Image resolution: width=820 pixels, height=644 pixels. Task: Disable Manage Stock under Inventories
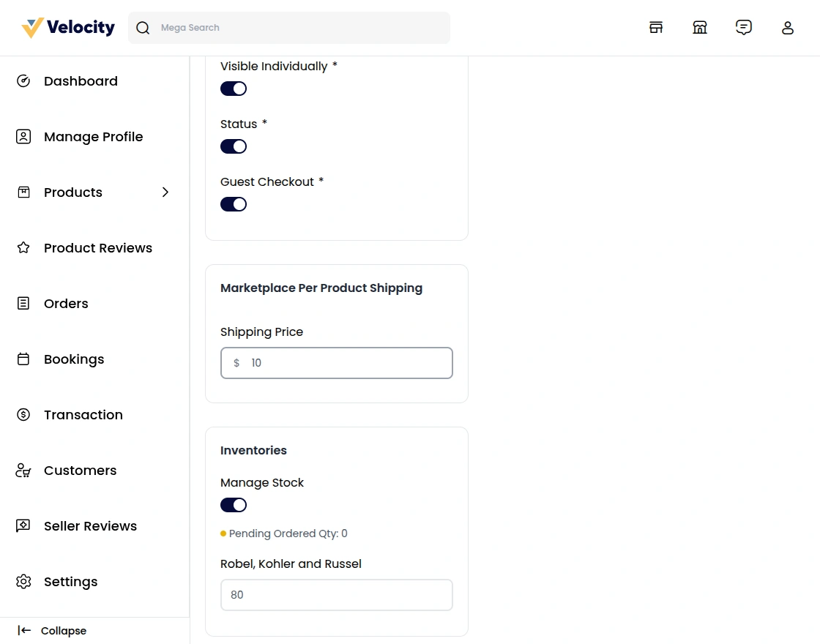(233, 504)
